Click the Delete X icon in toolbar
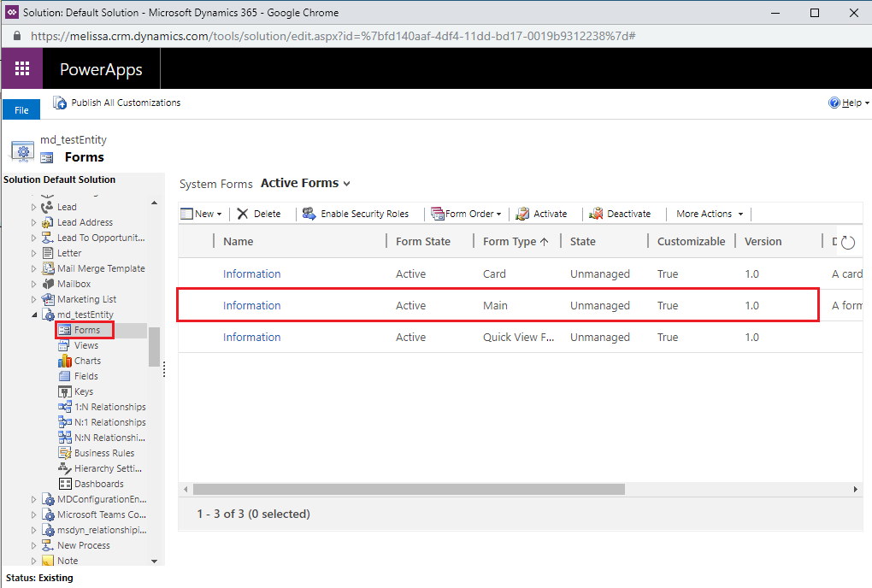The image size is (872, 588). [x=243, y=214]
